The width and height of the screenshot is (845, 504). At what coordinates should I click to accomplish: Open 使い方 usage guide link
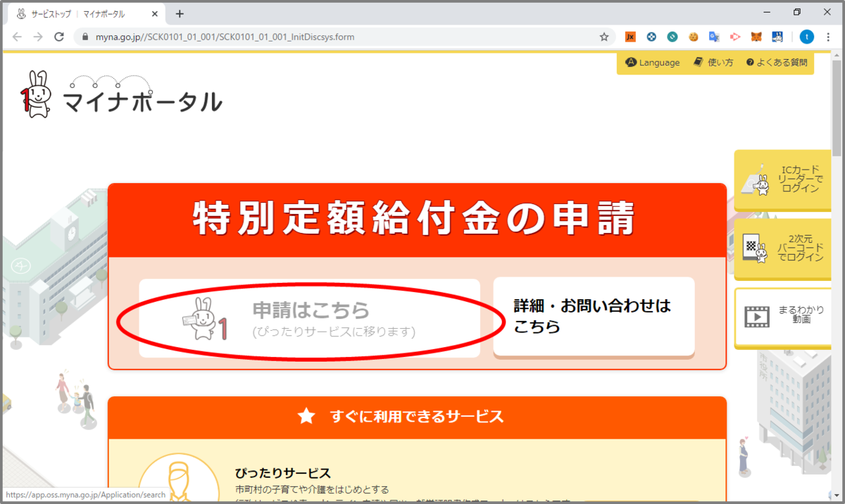click(713, 63)
